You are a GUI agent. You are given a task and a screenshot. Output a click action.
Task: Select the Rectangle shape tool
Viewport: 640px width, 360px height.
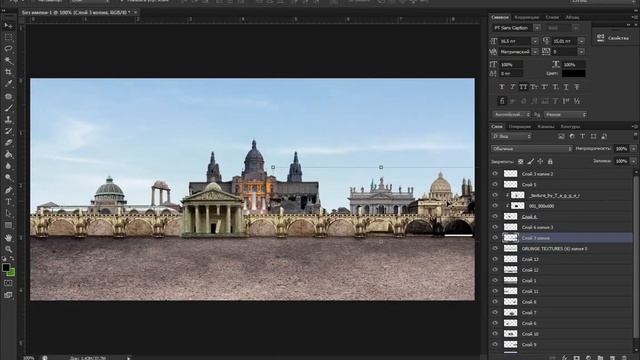pos(8,225)
